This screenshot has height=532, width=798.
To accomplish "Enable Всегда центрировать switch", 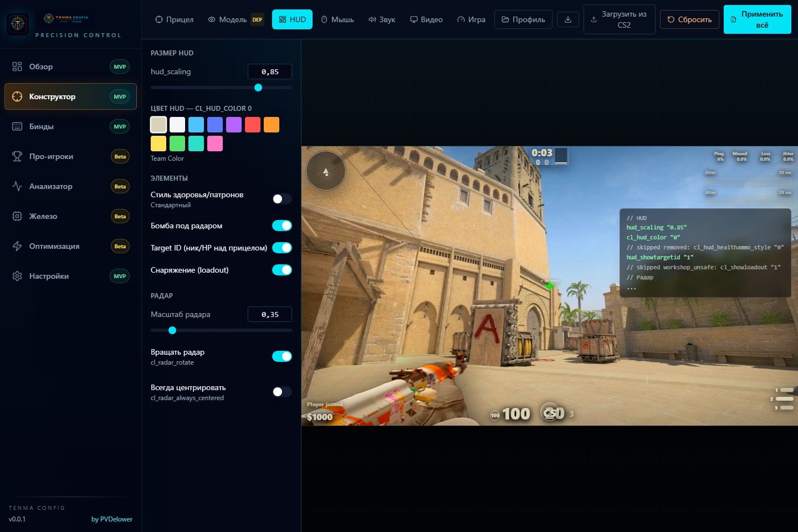I will point(282,392).
